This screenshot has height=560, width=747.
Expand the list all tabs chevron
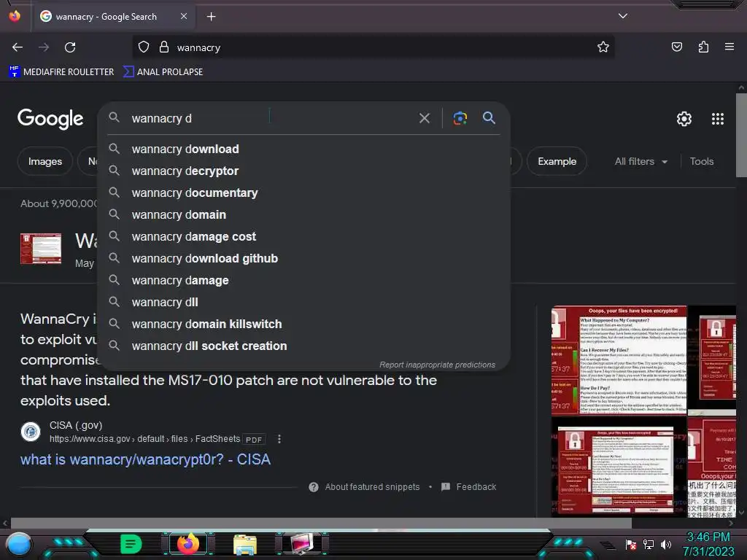point(623,16)
